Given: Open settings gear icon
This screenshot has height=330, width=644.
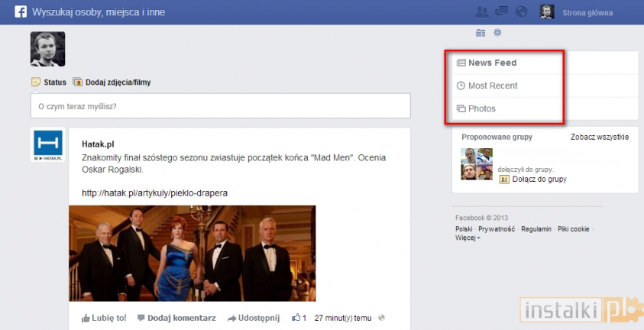Looking at the screenshot, I should 497,32.
